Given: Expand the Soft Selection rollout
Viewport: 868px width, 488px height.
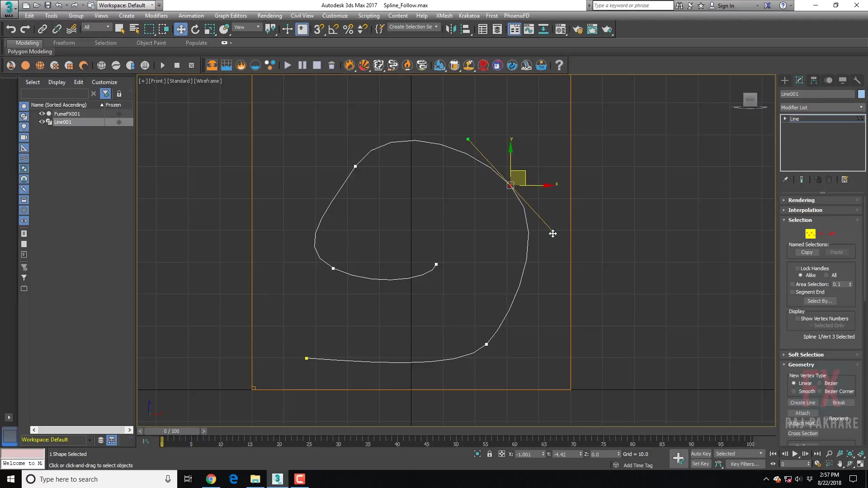Looking at the screenshot, I should coord(806,355).
